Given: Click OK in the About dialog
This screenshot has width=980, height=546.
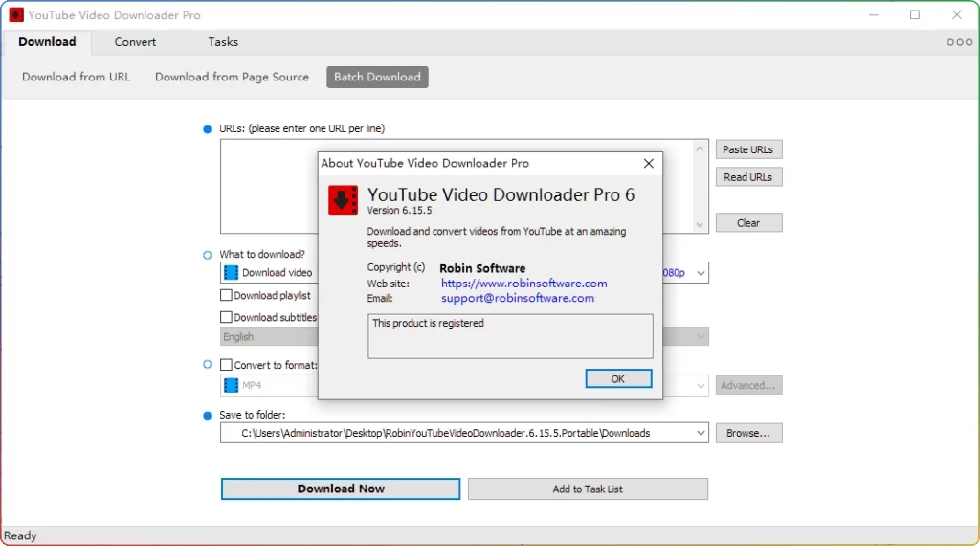Looking at the screenshot, I should click(x=618, y=379).
